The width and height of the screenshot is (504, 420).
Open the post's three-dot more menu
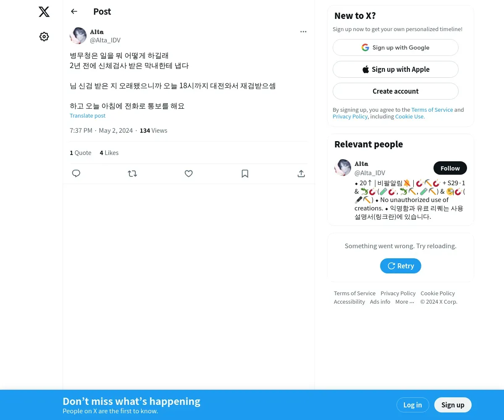pos(303,32)
